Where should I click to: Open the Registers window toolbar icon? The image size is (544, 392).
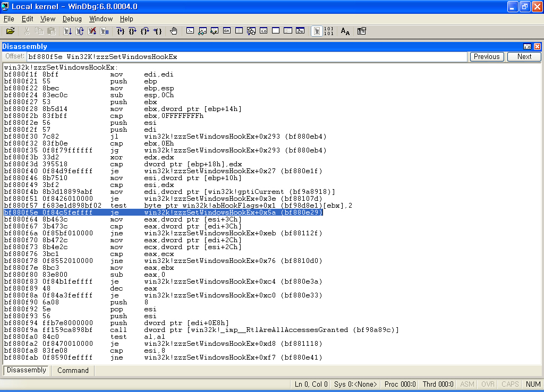(x=227, y=31)
